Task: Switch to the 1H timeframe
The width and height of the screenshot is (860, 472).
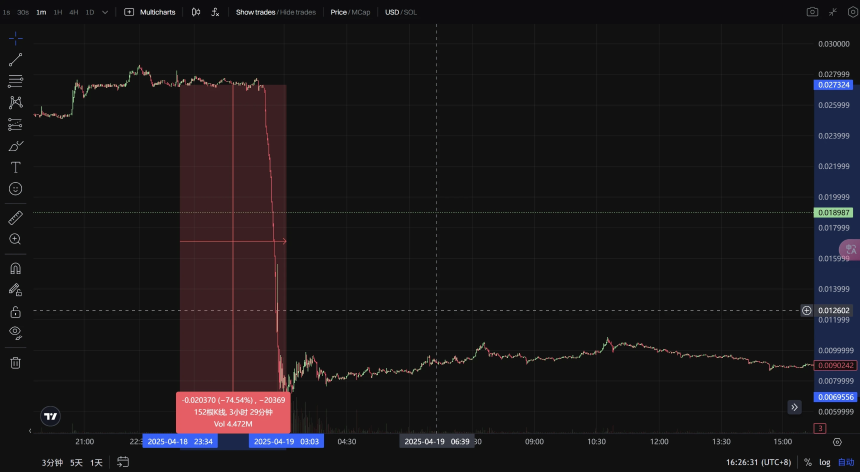Action: pyautogui.click(x=57, y=12)
